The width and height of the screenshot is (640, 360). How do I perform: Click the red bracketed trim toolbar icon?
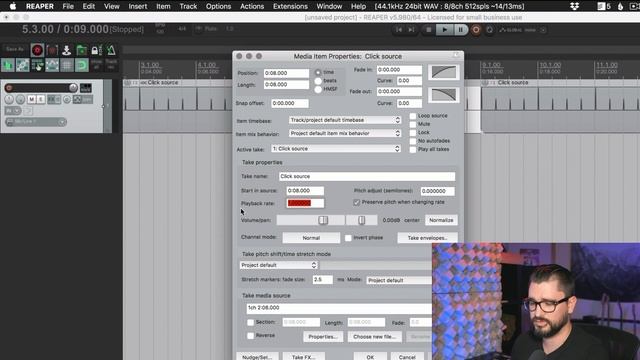(52, 50)
